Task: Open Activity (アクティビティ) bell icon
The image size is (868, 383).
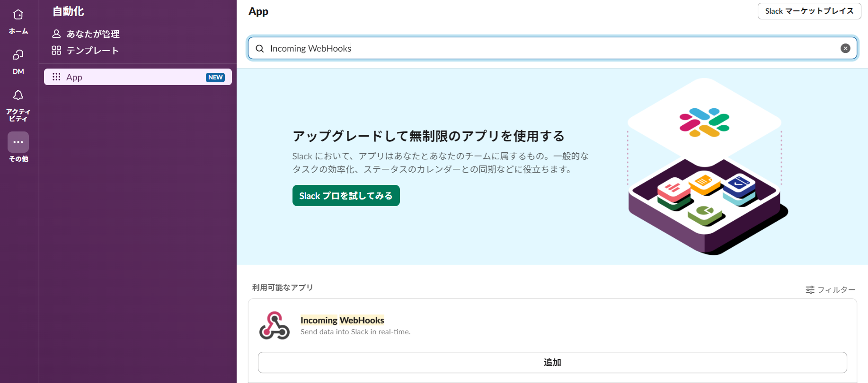Action: click(x=18, y=95)
